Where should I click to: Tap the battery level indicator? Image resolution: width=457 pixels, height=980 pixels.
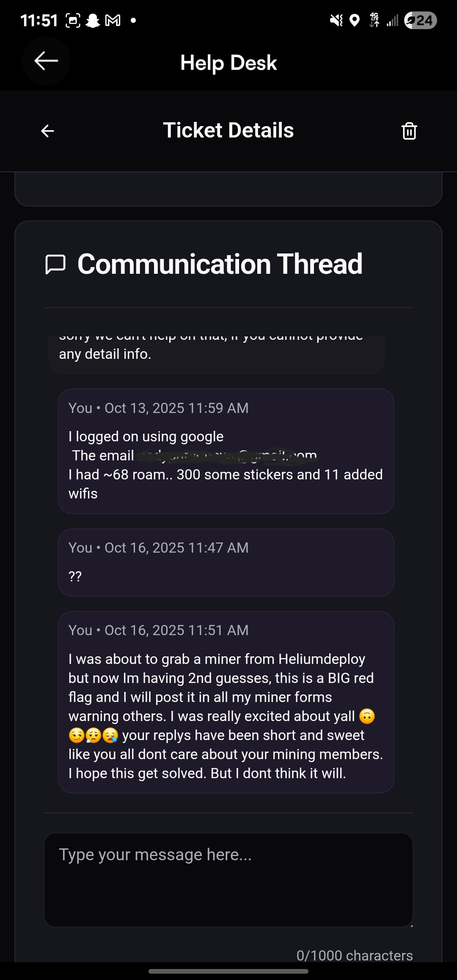tap(420, 20)
